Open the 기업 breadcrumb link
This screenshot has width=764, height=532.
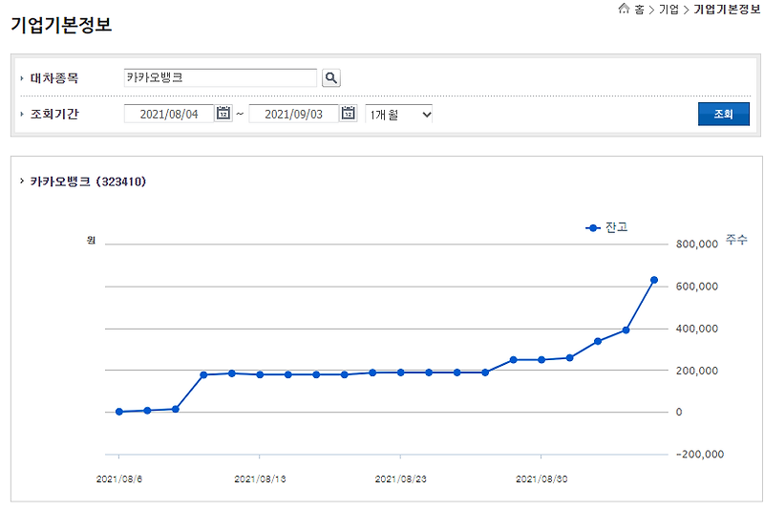pos(668,10)
